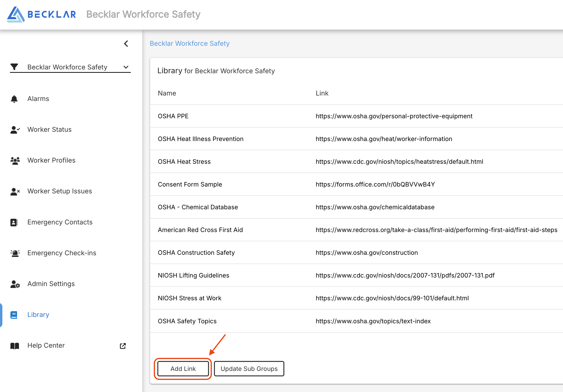The width and height of the screenshot is (563, 392).
Task: Select the OSHA PPE library row
Action: point(173,116)
